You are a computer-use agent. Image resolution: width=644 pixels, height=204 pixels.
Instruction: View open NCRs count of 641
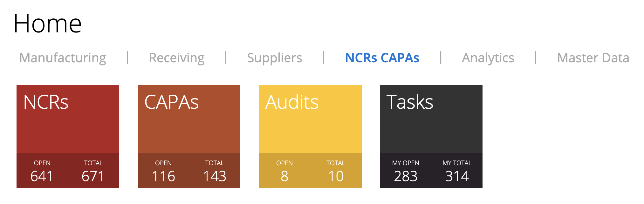pos(42,176)
